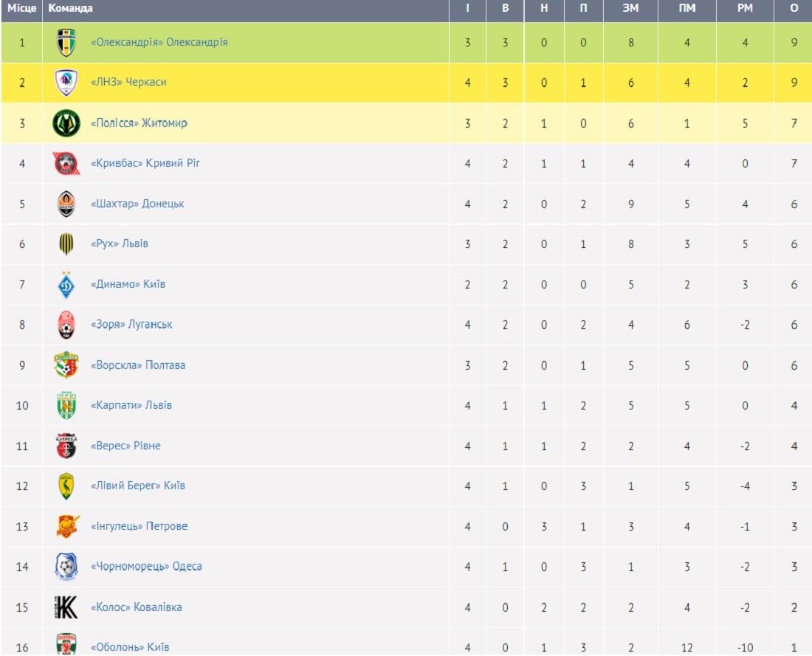The image size is (812, 656).
Task: Click the Dynamo Kyiv blue diamond logo
Action: [x=66, y=285]
